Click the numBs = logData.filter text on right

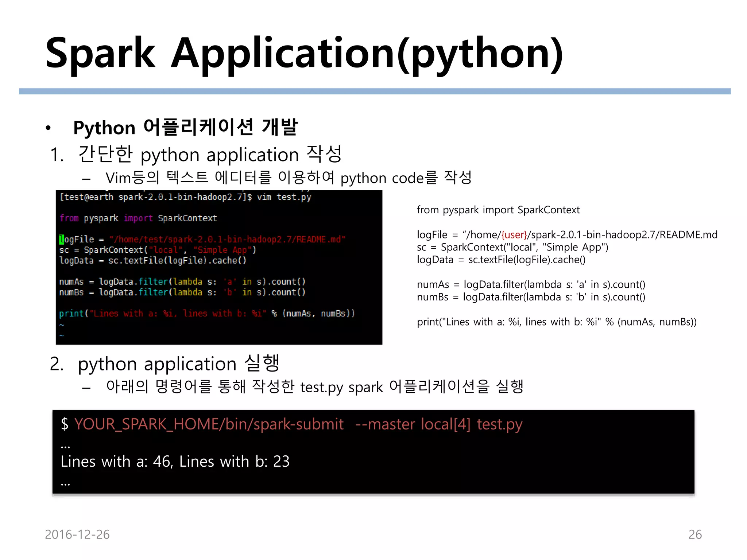pyautogui.click(x=531, y=297)
